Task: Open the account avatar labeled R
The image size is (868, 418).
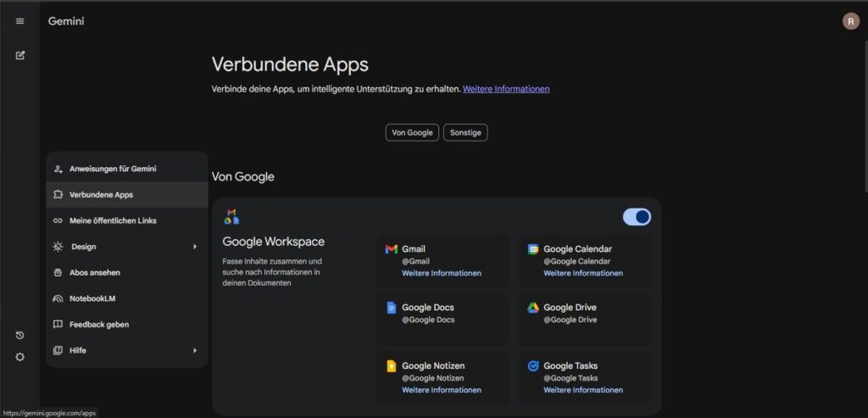Action: pyautogui.click(x=851, y=21)
